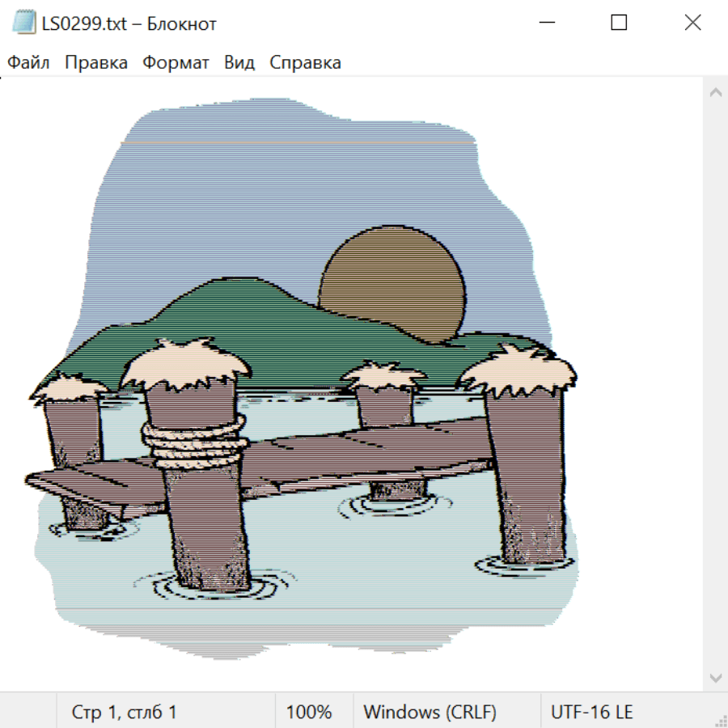
Task: Open the Справка menu
Action: pyautogui.click(x=305, y=63)
